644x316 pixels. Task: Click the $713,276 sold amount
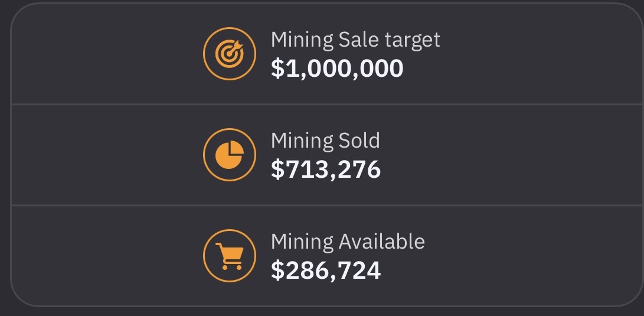tap(326, 170)
